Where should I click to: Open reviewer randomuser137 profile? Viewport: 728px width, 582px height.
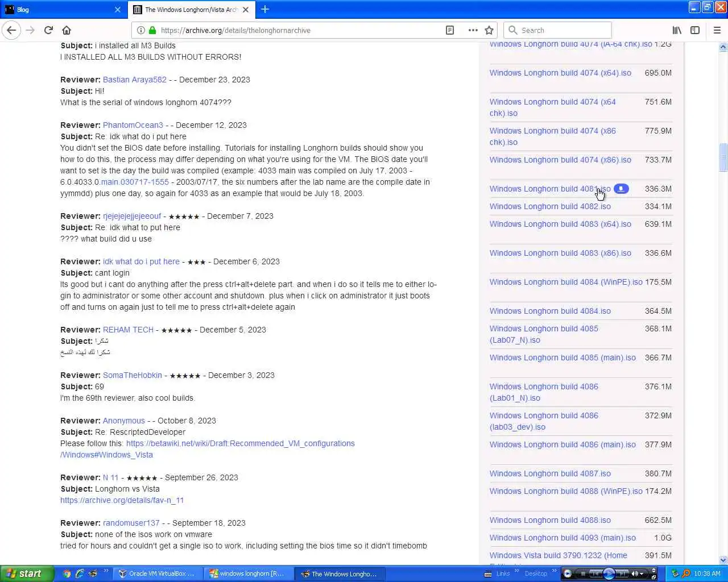coord(131,523)
